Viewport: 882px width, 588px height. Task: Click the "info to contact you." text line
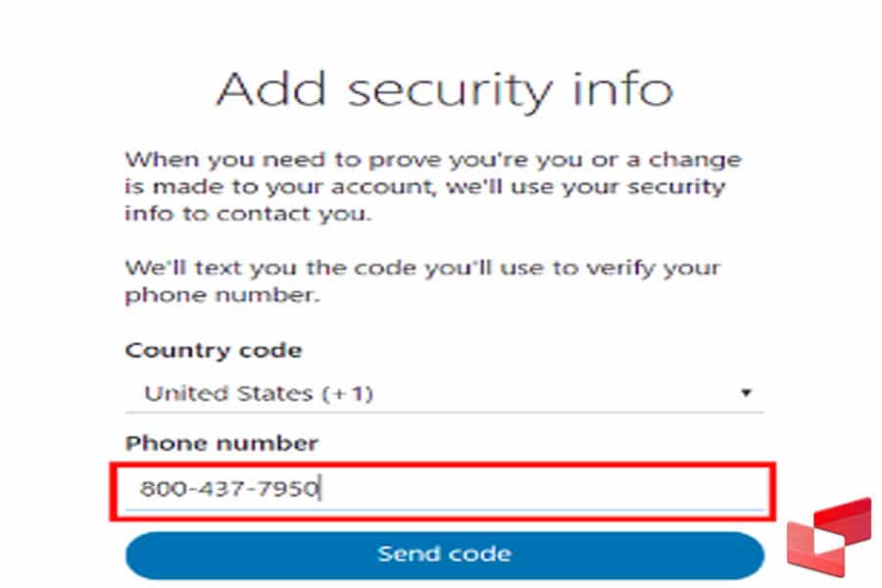[248, 213]
